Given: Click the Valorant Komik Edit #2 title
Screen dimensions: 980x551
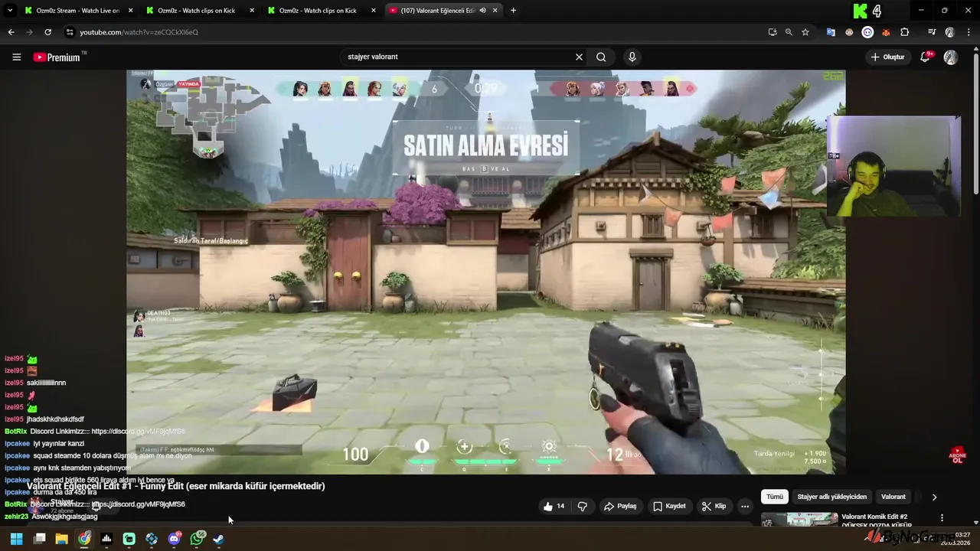Looking at the screenshot, I should pyautogui.click(x=877, y=520).
